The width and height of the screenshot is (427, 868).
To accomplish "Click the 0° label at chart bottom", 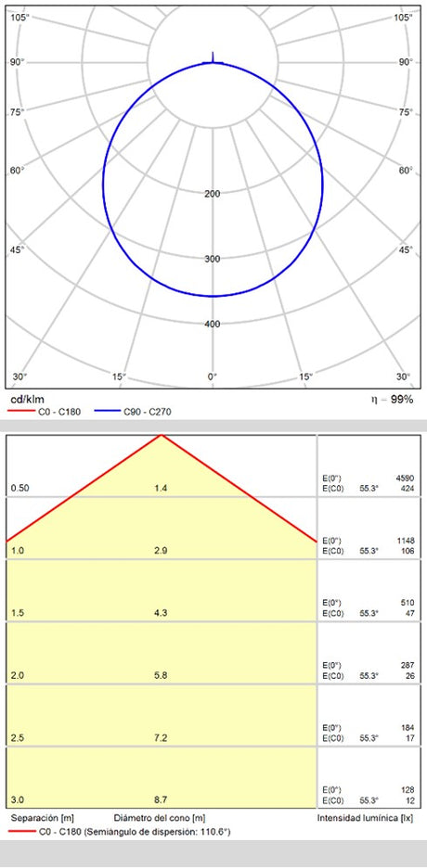I will 213,377.
